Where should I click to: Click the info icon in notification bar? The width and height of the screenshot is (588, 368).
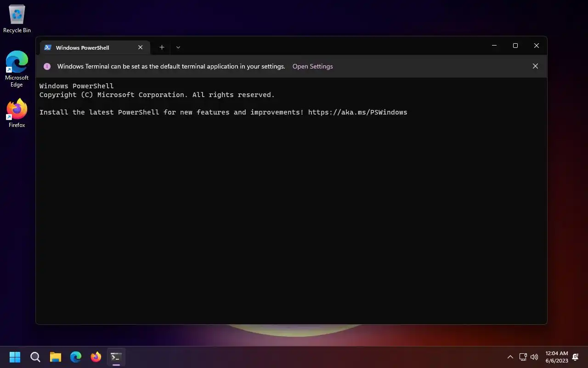coord(47,66)
